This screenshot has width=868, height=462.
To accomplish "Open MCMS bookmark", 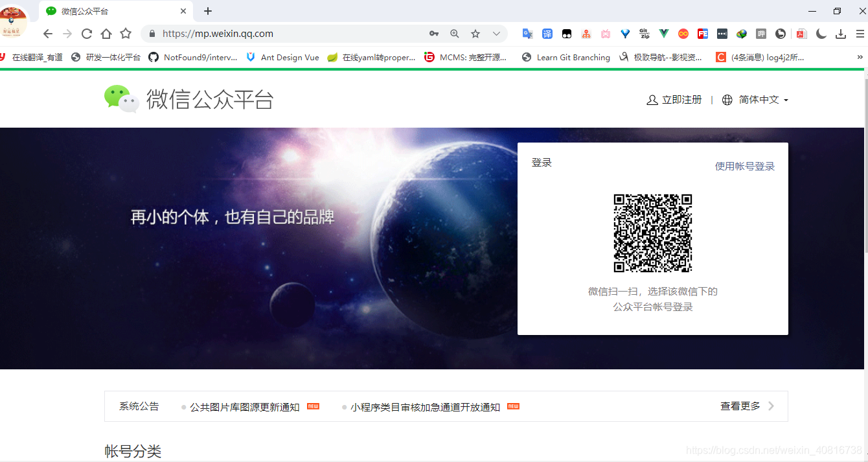I will [x=465, y=57].
